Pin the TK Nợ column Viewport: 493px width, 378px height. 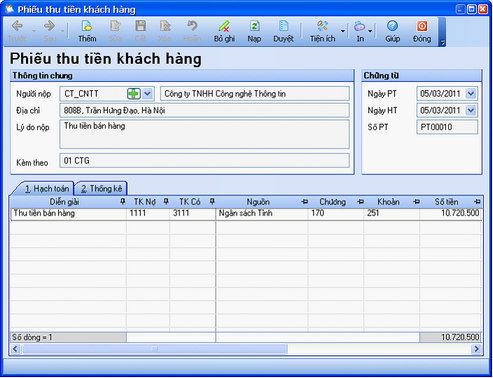(x=166, y=201)
